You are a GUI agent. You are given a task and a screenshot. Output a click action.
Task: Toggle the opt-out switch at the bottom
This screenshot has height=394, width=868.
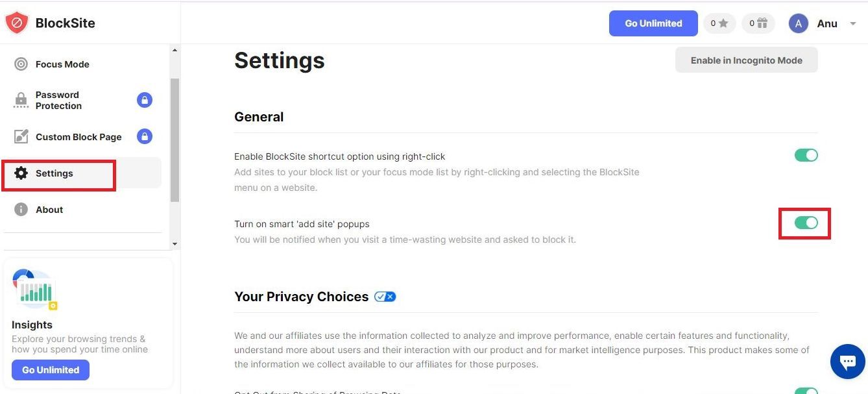(806, 391)
